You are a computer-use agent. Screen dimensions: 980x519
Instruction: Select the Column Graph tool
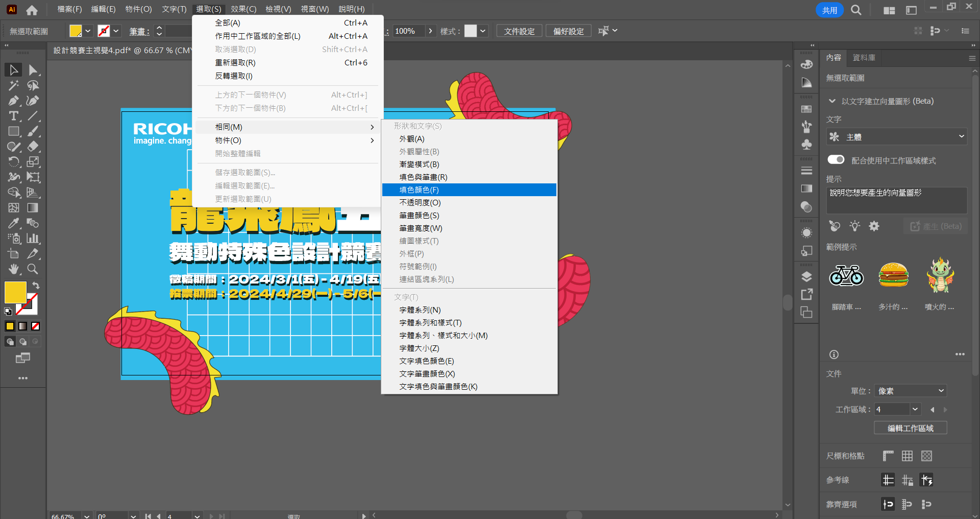tap(33, 239)
